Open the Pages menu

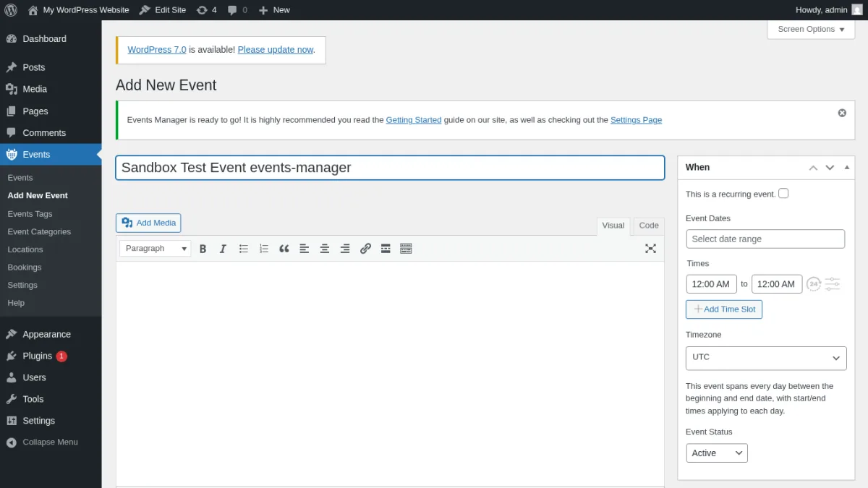coord(51,111)
